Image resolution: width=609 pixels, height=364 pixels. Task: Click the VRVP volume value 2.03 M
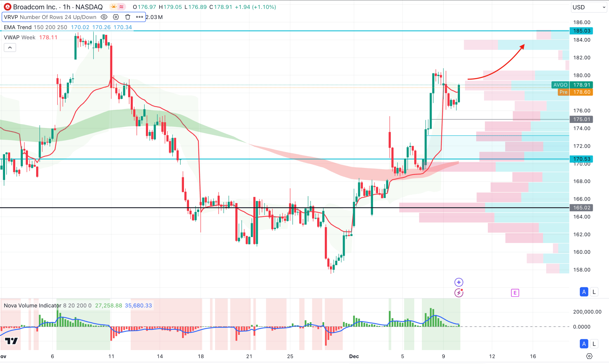[x=154, y=17]
